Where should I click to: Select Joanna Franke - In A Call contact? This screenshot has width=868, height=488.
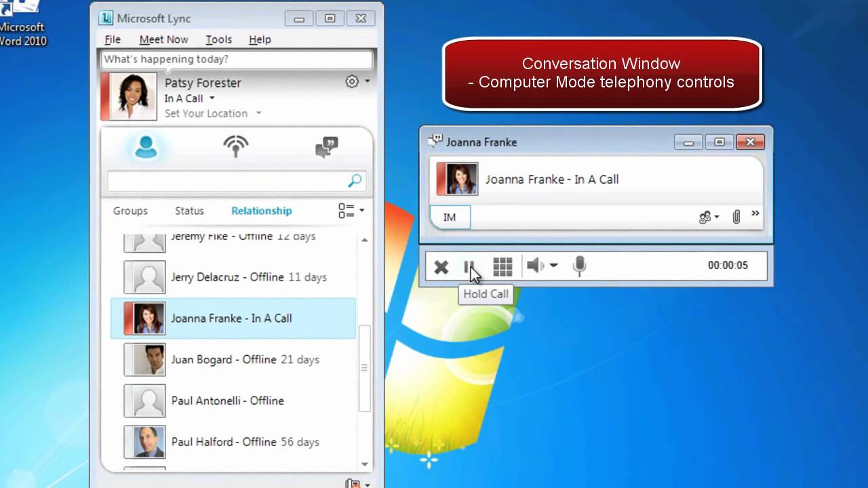233,319
